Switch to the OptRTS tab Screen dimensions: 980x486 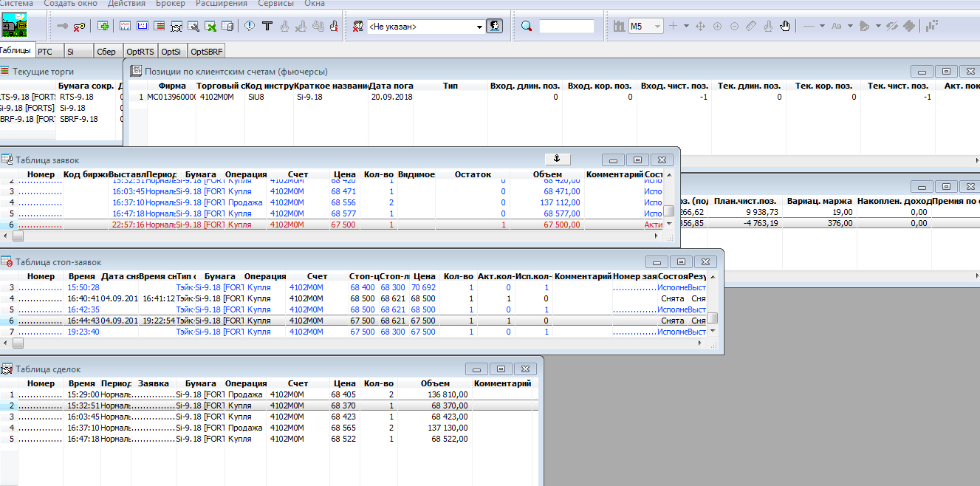(x=140, y=52)
